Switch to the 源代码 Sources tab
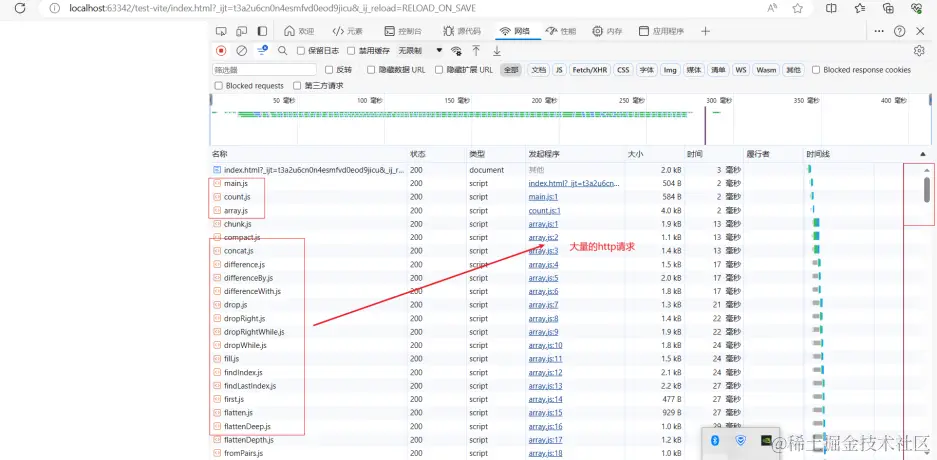Screen dimensions: 937x460 coord(462,31)
